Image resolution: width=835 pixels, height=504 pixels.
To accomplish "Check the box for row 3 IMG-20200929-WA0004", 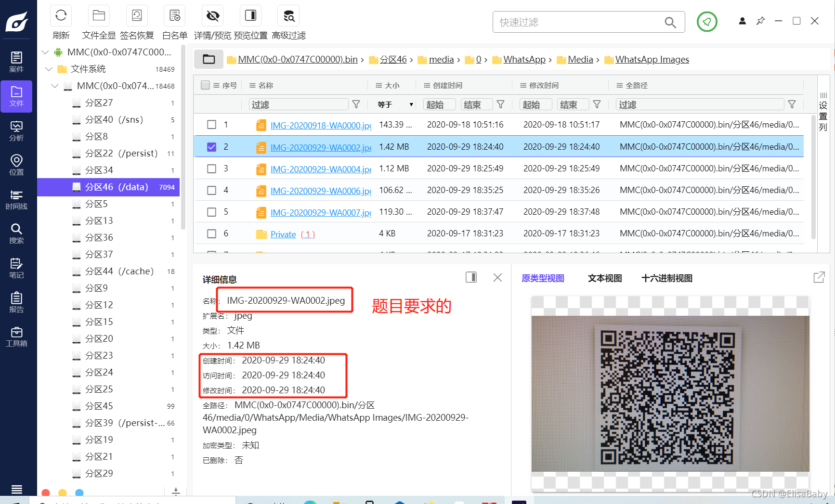I will pyautogui.click(x=211, y=168).
